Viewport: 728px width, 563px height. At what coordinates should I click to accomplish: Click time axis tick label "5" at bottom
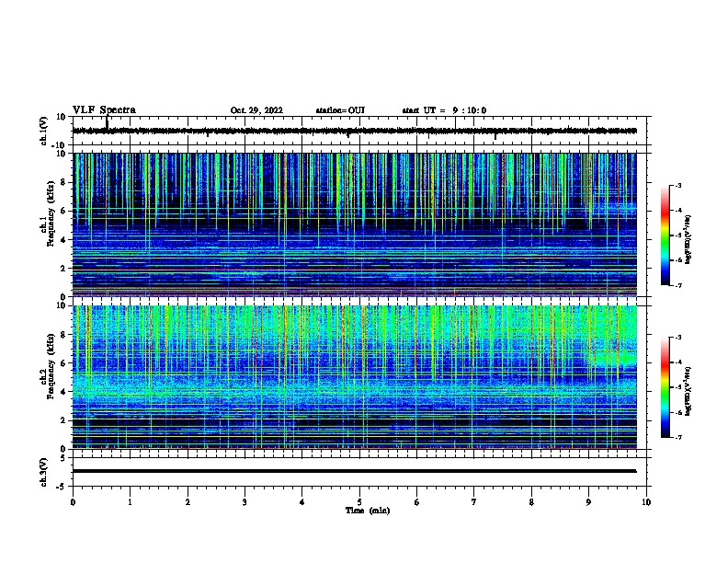pos(359,502)
